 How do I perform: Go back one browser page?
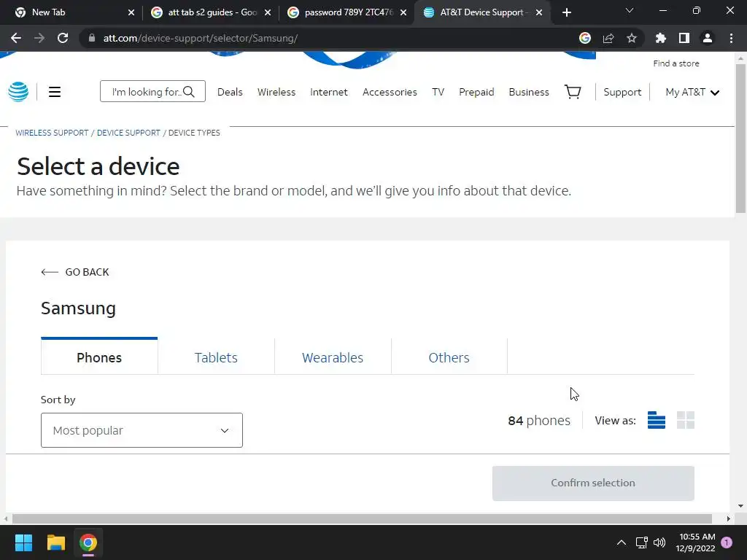click(x=16, y=38)
